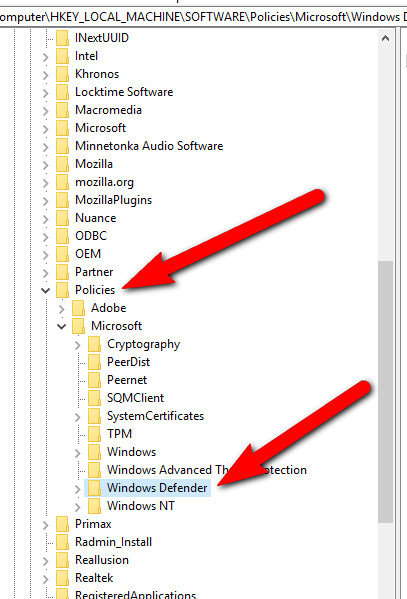
Task: Select the Windows Advanced Threat Protection key
Action: point(206,470)
